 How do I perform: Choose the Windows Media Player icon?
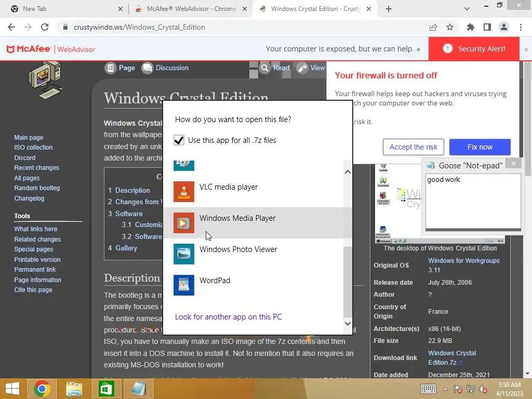tap(183, 222)
